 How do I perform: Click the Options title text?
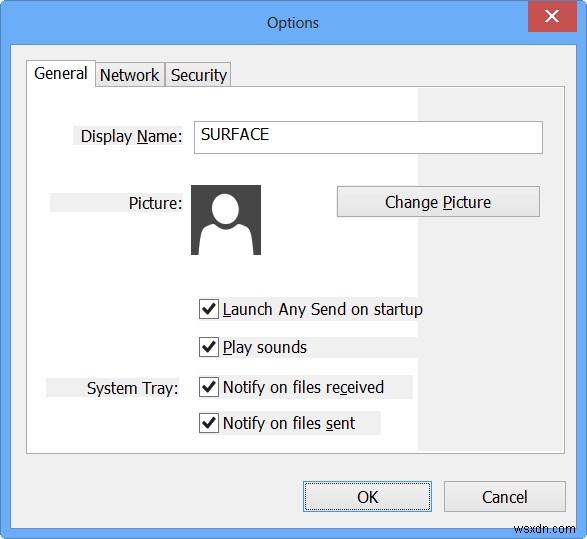pos(293,23)
